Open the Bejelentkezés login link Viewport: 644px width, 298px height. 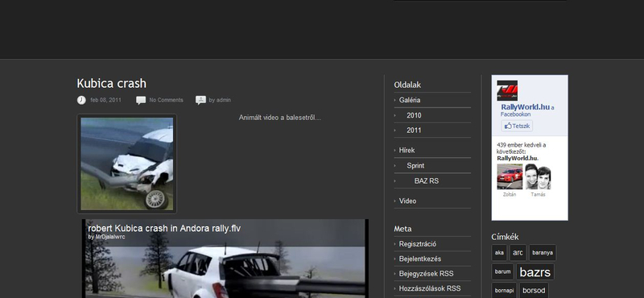[419, 259]
